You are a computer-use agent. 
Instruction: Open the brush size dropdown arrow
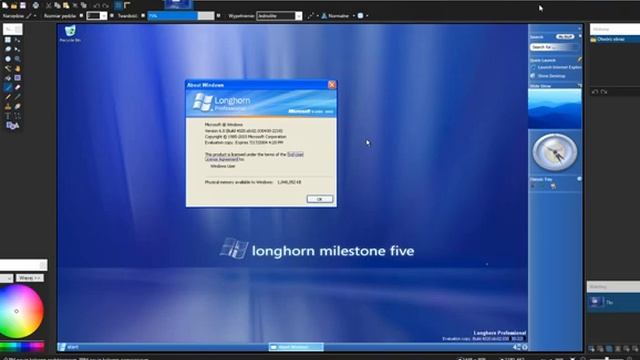(x=104, y=16)
